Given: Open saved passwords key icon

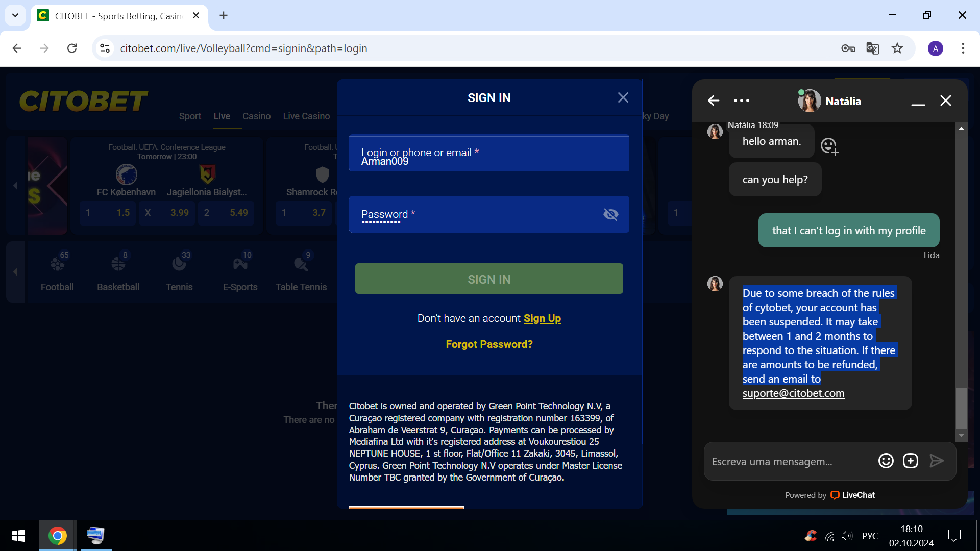Looking at the screenshot, I should point(848,48).
